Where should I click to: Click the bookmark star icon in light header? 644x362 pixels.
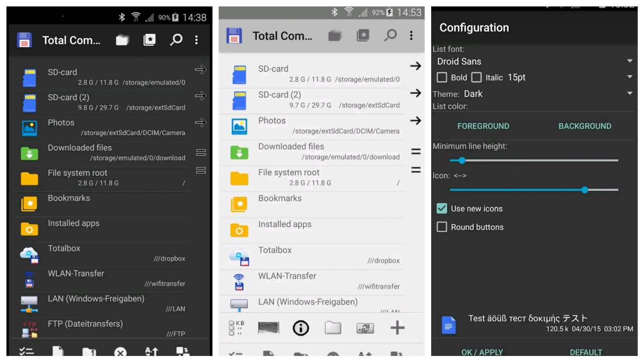[x=363, y=35]
